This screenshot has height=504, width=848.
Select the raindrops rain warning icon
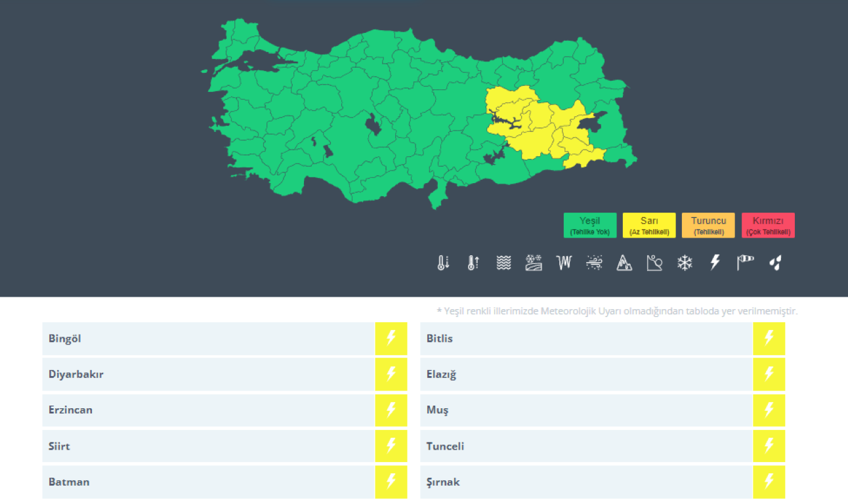tap(775, 263)
